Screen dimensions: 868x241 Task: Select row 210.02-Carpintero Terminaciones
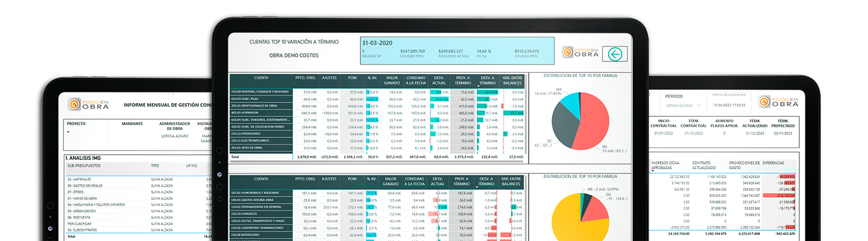[377, 228]
